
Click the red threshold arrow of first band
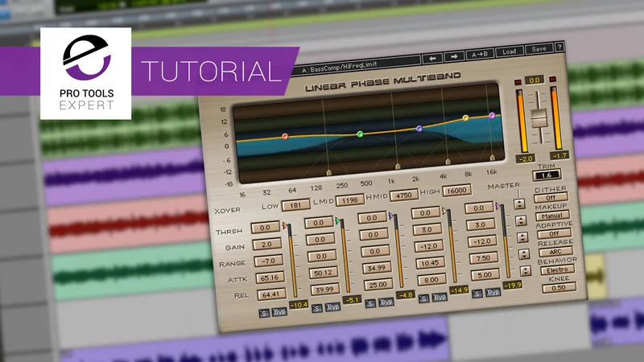tap(284, 226)
